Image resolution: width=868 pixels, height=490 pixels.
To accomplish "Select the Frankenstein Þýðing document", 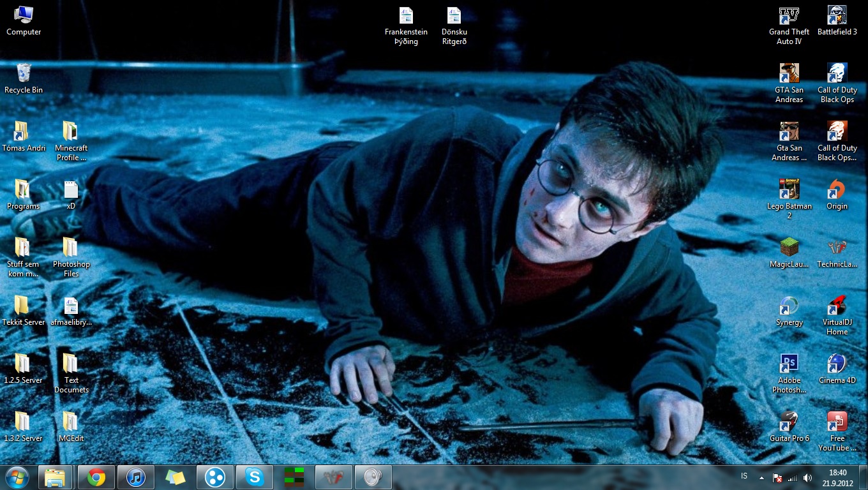I will (x=406, y=26).
